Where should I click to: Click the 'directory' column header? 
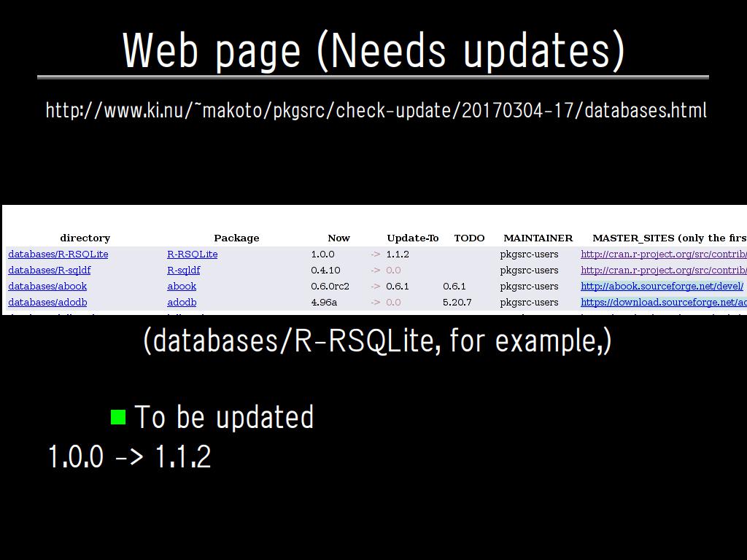point(85,238)
